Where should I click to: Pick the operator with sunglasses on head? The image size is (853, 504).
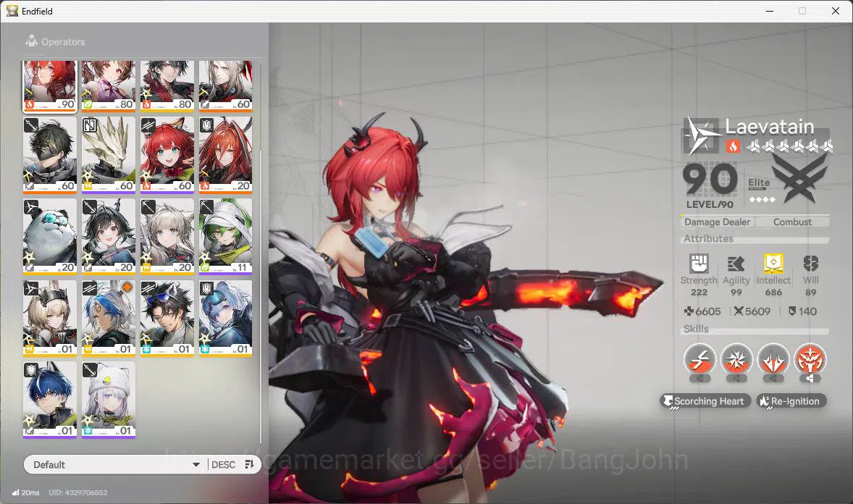tap(167, 318)
